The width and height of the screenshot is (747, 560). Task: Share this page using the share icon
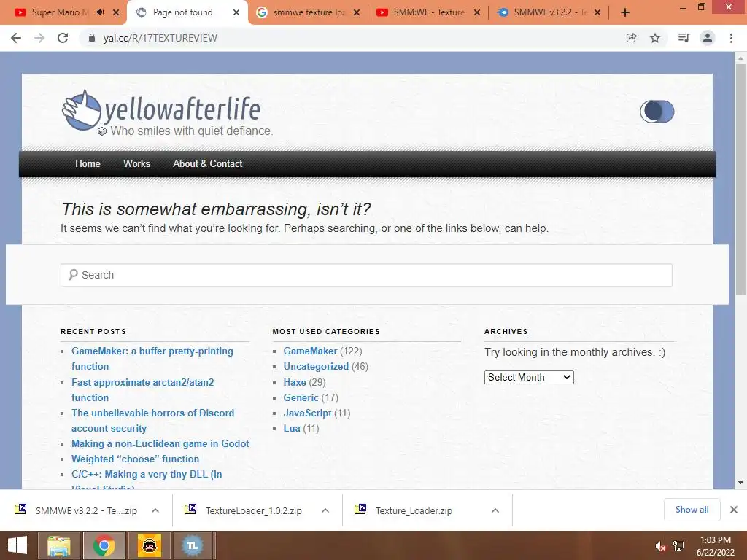(x=631, y=38)
